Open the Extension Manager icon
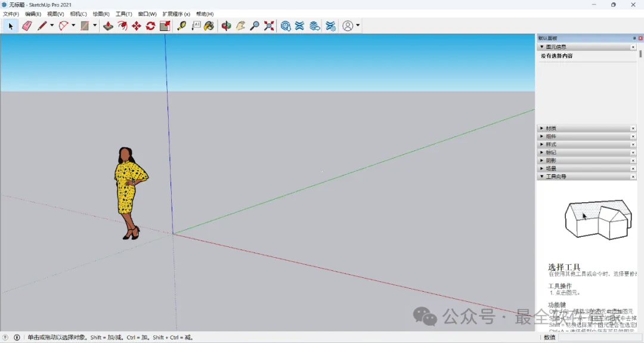 [330, 26]
